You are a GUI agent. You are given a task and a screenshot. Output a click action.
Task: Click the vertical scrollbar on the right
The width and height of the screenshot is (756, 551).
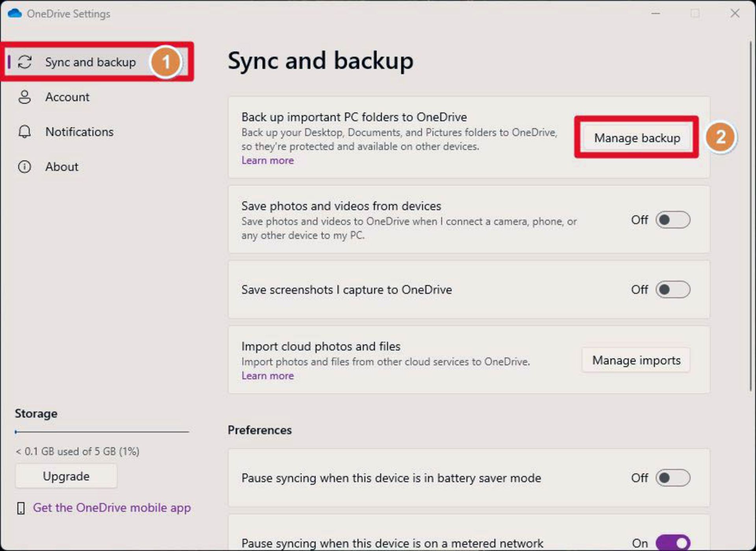751,216
